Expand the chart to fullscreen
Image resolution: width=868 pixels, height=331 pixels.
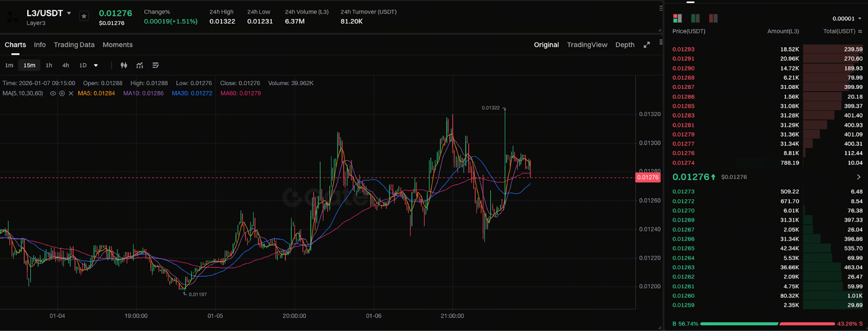pos(647,45)
